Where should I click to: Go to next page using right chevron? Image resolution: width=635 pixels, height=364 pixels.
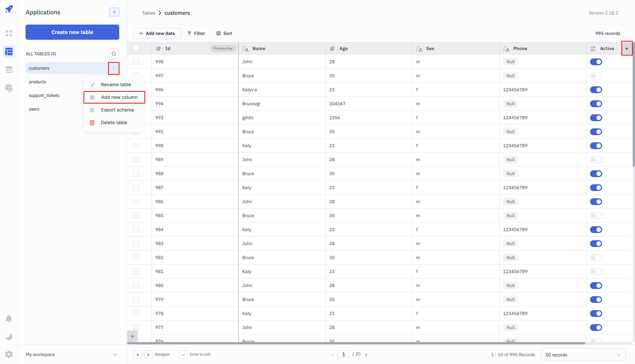(x=366, y=355)
